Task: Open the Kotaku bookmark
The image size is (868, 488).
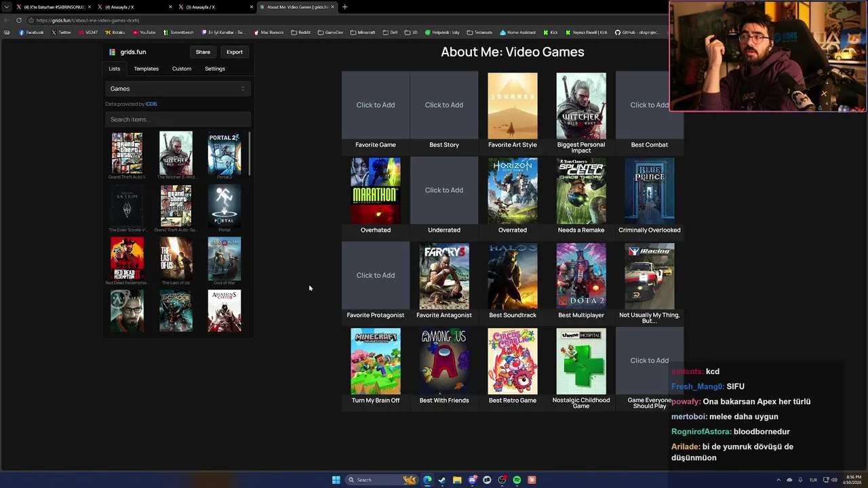Action: coord(115,33)
